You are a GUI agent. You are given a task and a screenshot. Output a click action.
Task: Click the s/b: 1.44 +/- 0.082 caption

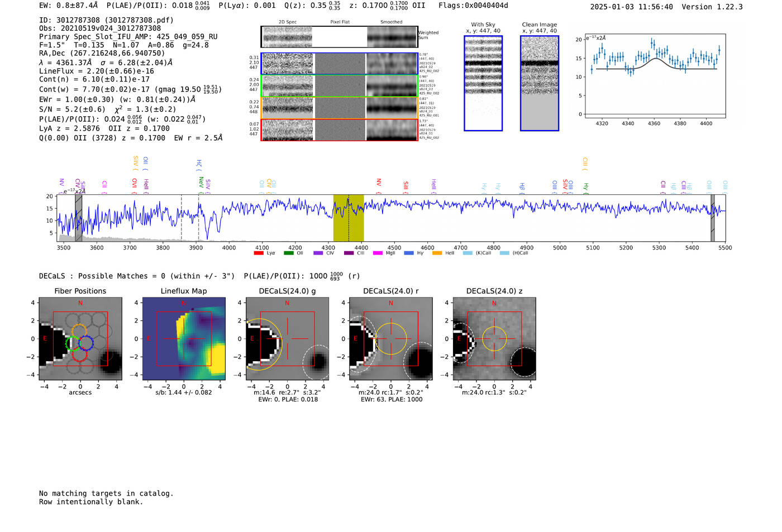tap(184, 392)
